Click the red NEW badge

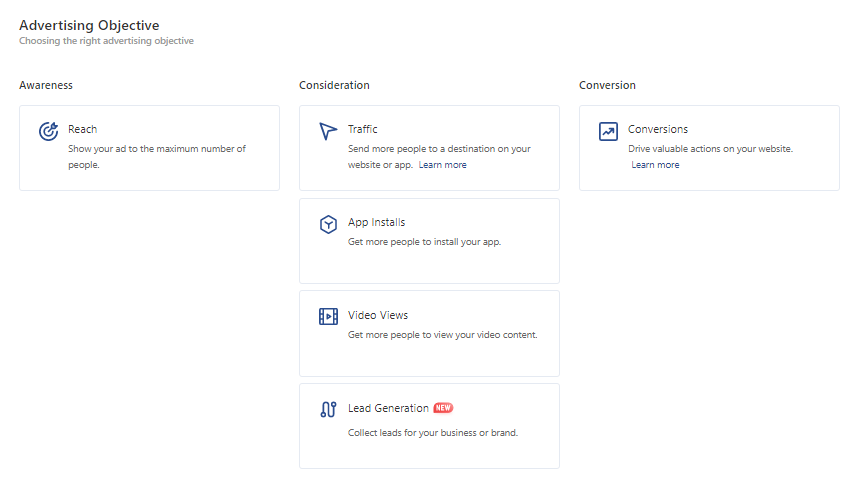pyautogui.click(x=443, y=408)
